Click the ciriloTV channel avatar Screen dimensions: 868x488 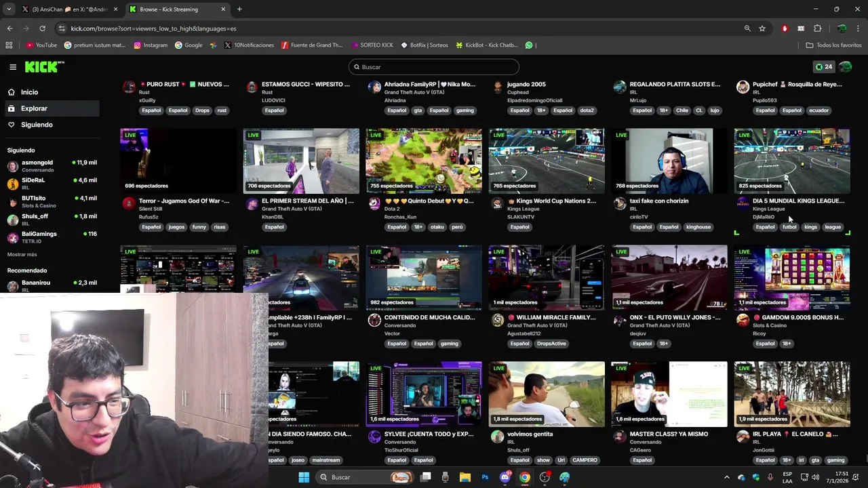click(620, 203)
